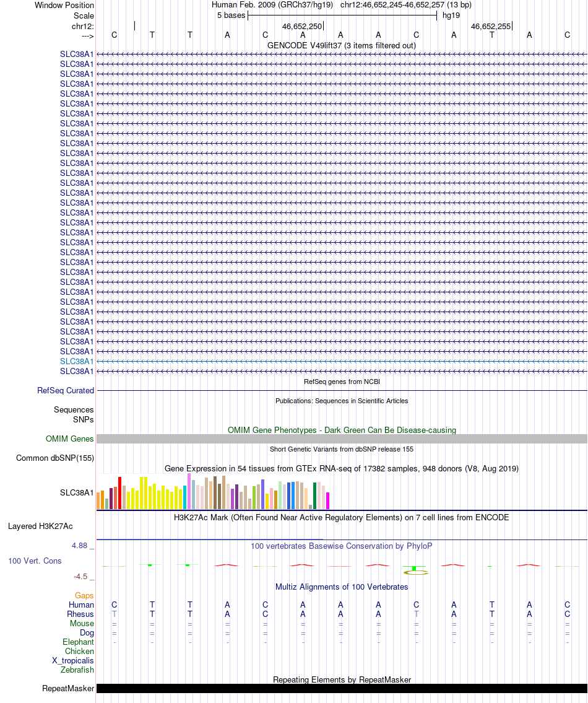Viewport: 588px width, 703px height.
Task: Click 'Publications: Sequences in Scientific Articles' title
Action: pyautogui.click(x=342, y=401)
